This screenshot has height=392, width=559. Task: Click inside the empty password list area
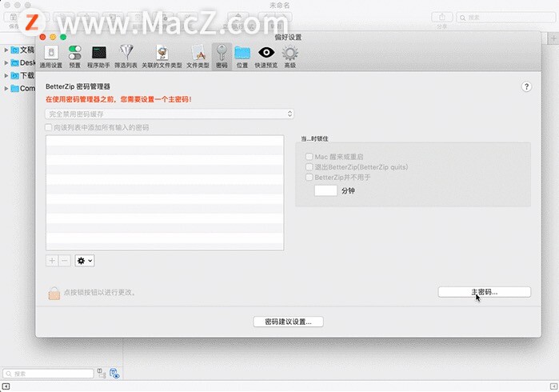165,193
